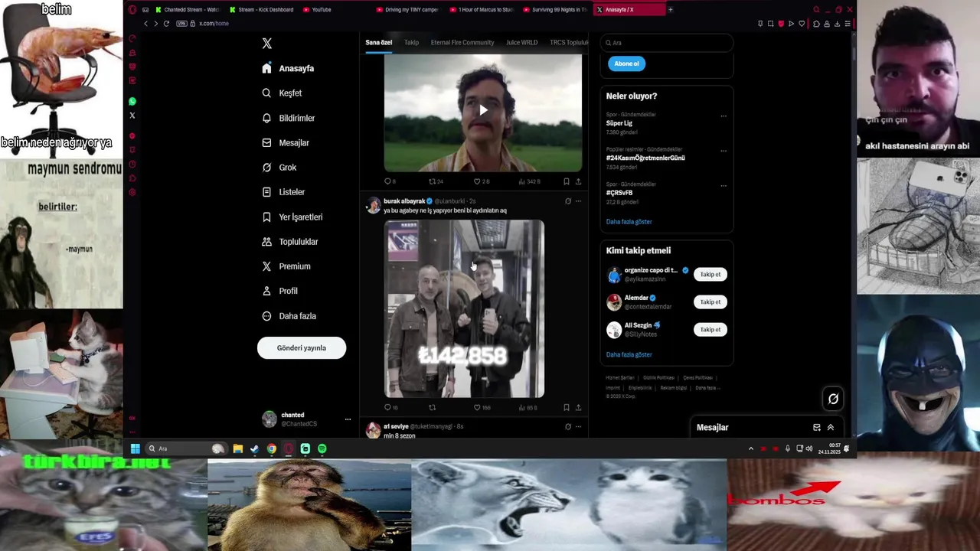This screenshot has height=551, width=980.
Task: Bookmark burak albayrak's post
Action: [566, 407]
